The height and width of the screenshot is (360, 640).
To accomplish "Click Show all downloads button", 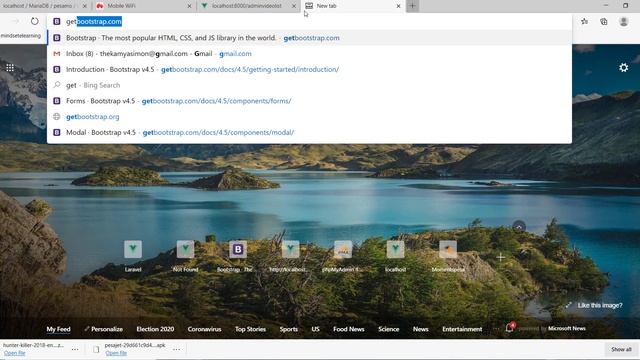I will [x=621, y=349].
